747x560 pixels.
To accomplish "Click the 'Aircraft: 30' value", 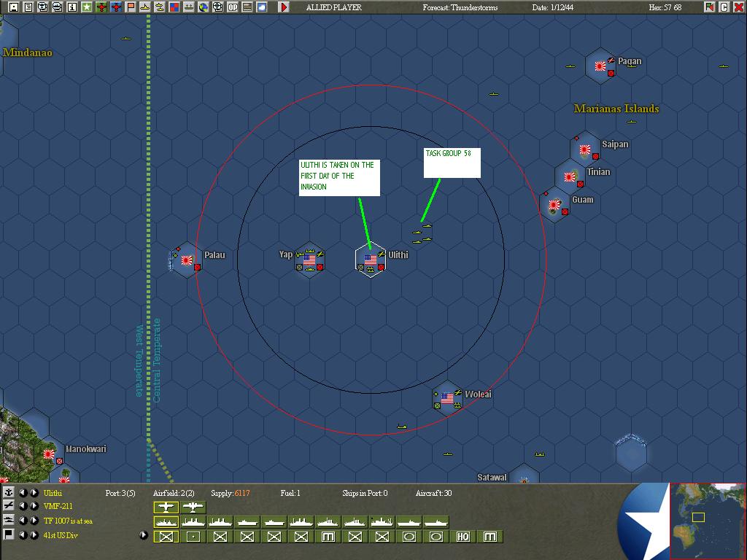I will click(x=433, y=493).
